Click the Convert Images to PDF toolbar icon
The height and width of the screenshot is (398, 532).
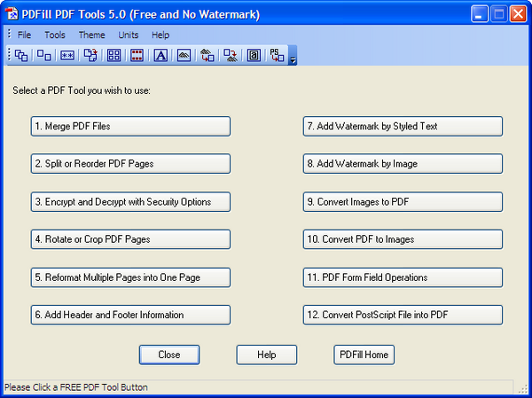point(207,55)
